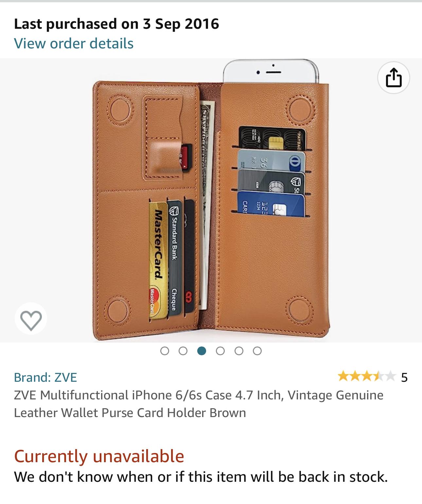Tap Last purchased on 3 Sep 2016
422x504 pixels.
click(x=116, y=24)
